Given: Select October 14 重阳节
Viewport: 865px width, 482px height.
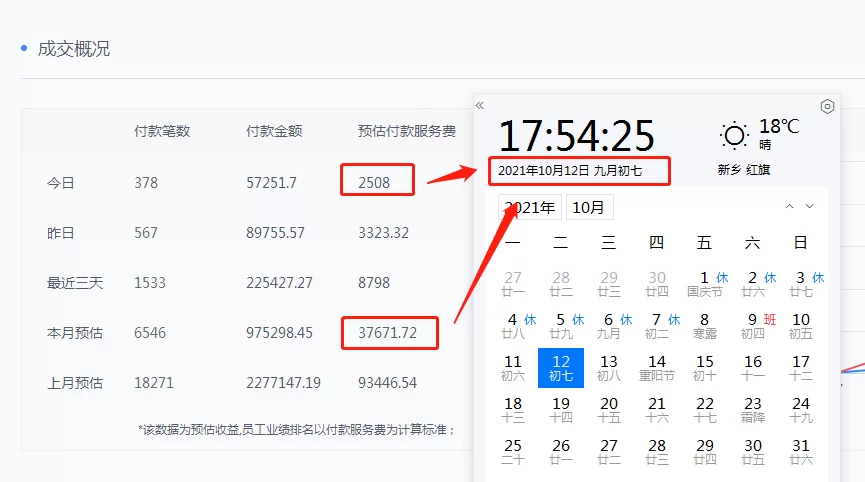Looking at the screenshot, I should point(657,367).
